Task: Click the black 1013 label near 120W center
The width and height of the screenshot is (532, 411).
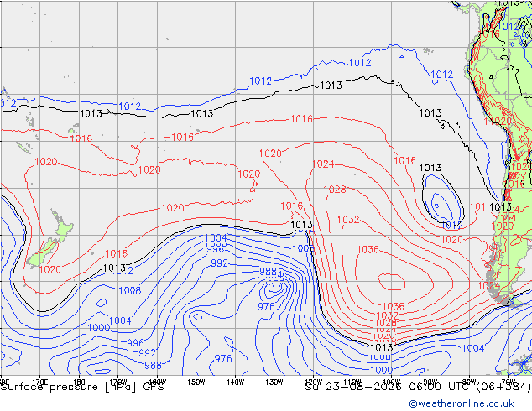Action: [x=301, y=225]
